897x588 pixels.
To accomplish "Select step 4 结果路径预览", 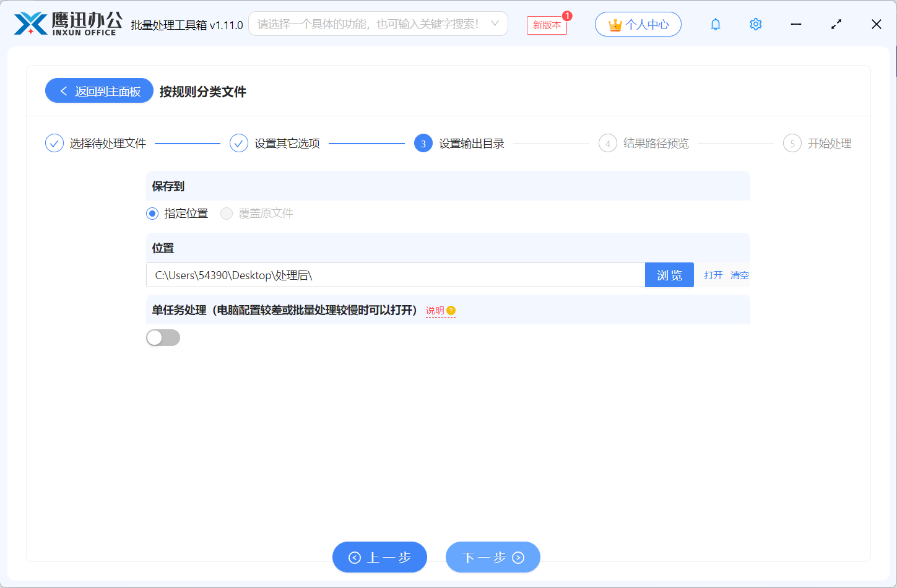I will tap(644, 143).
